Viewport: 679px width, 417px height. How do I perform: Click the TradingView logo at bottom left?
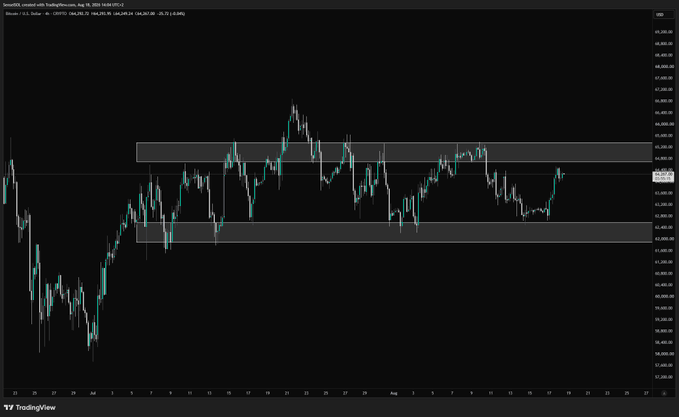29,407
